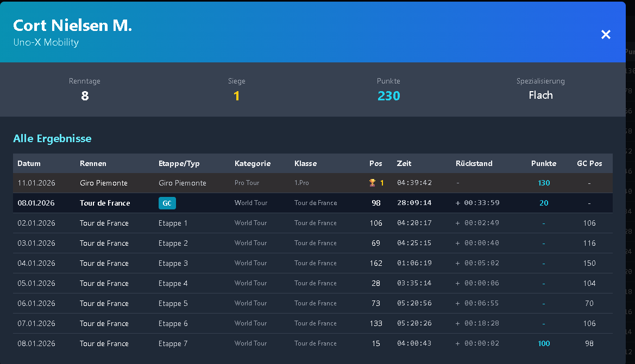Click the Uno-X Mobility team name

(x=46, y=42)
